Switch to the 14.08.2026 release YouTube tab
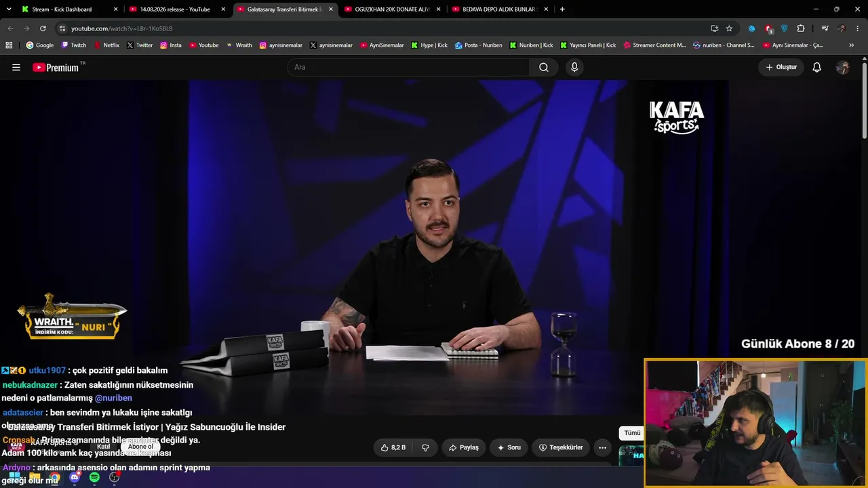 click(x=175, y=9)
